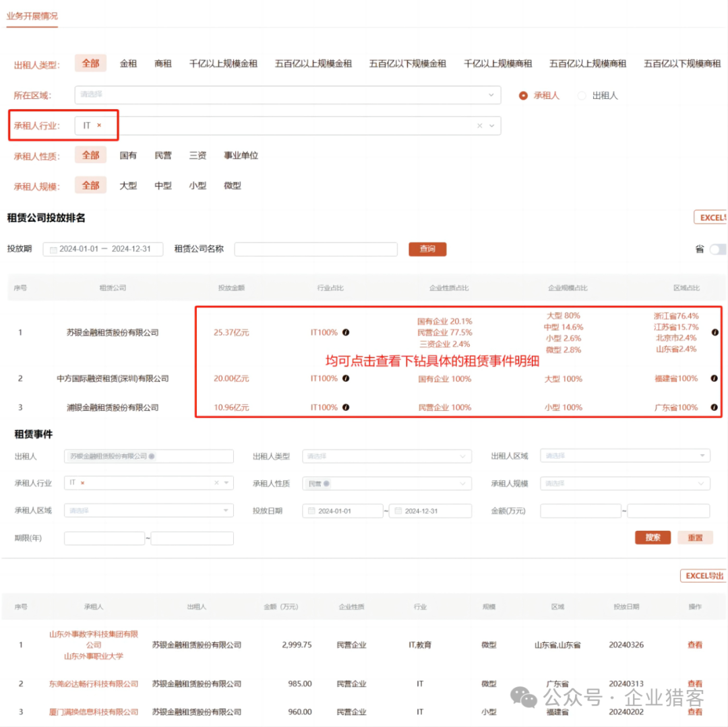The height and width of the screenshot is (727, 728).
Task: Remove IT tag in 租赁事件 承租人行业 field
Action: 83,483
